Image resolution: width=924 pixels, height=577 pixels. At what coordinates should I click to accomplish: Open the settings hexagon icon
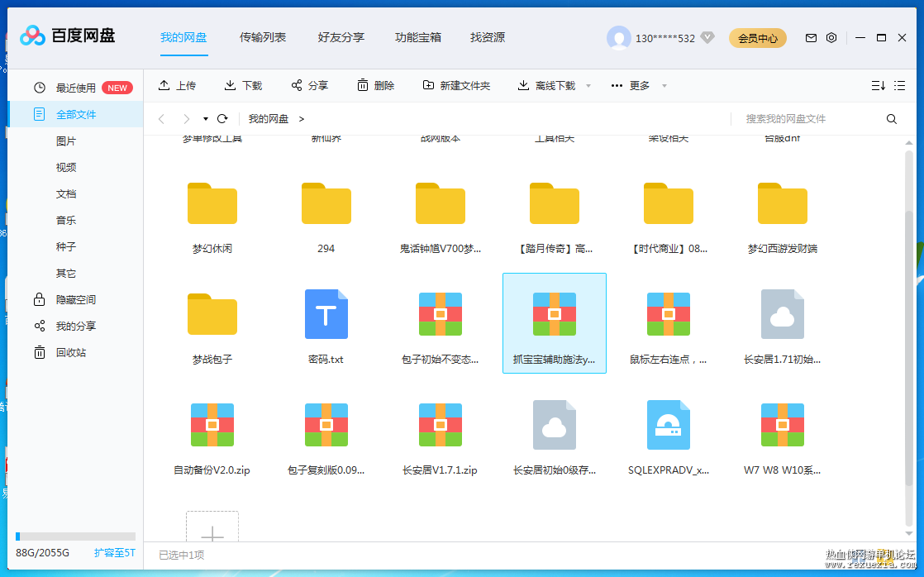point(831,38)
